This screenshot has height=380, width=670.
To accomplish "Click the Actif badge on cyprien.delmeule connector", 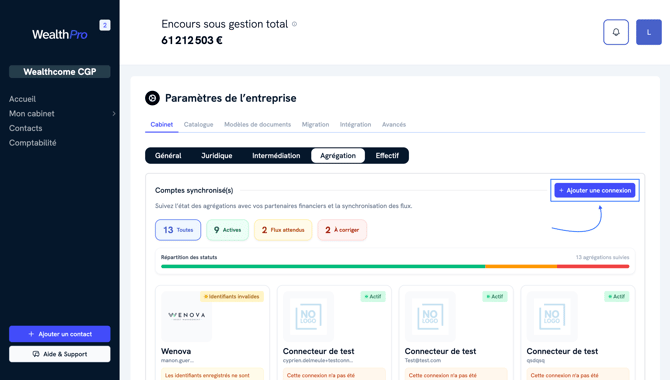I will tap(373, 296).
